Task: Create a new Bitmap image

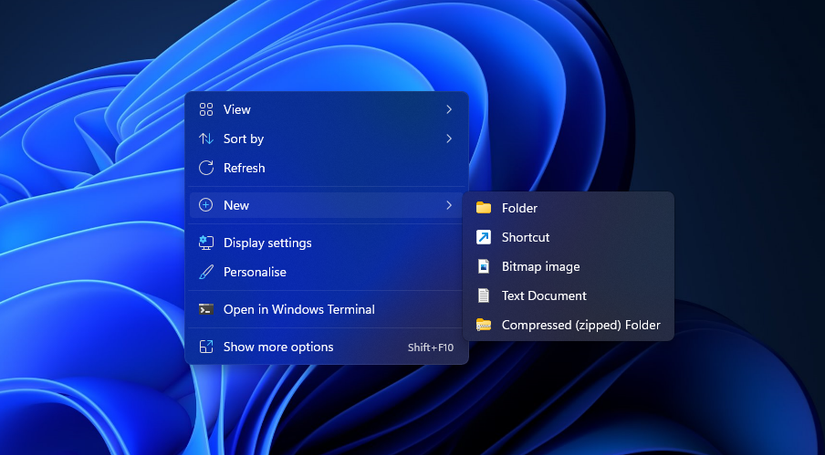Action: (x=540, y=267)
